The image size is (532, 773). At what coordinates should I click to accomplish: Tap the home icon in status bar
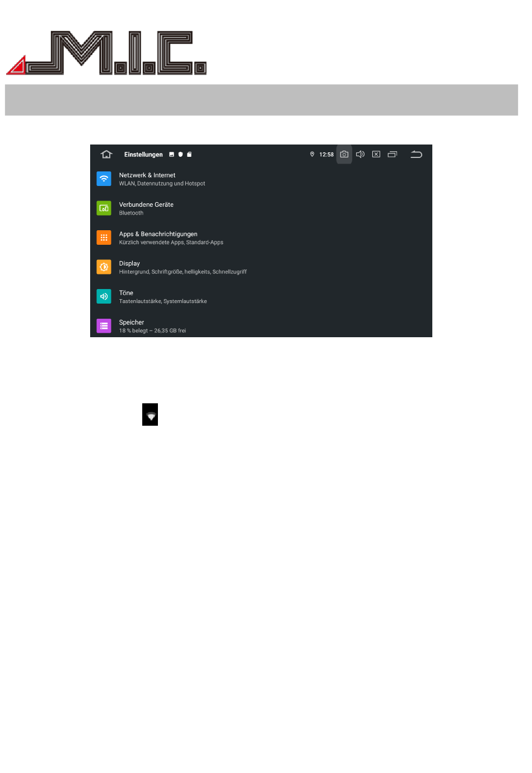click(106, 155)
